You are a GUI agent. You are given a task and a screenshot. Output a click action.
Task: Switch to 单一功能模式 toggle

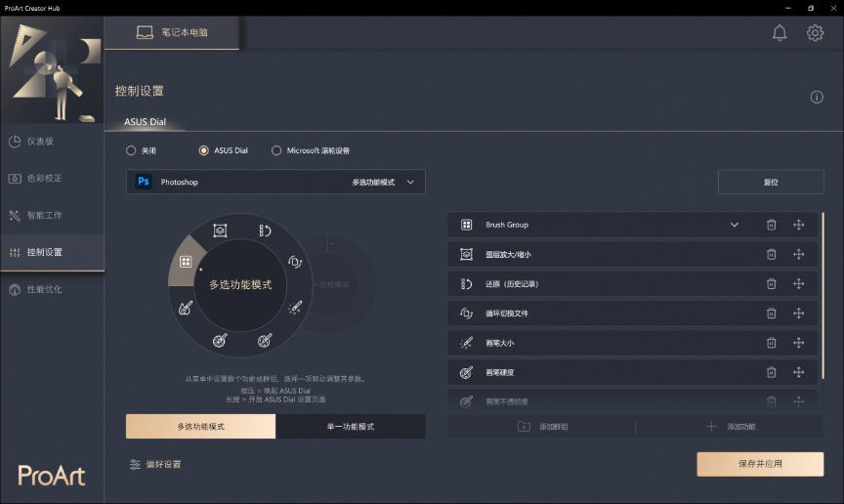coord(351,427)
